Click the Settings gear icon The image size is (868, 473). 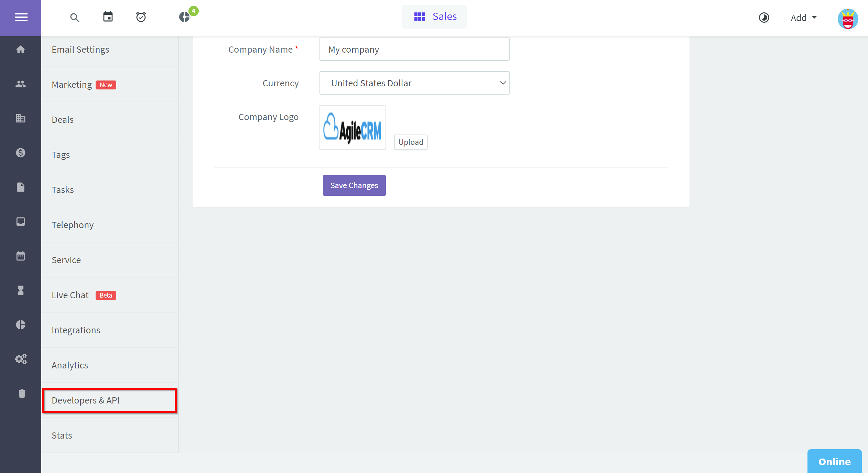[20, 359]
